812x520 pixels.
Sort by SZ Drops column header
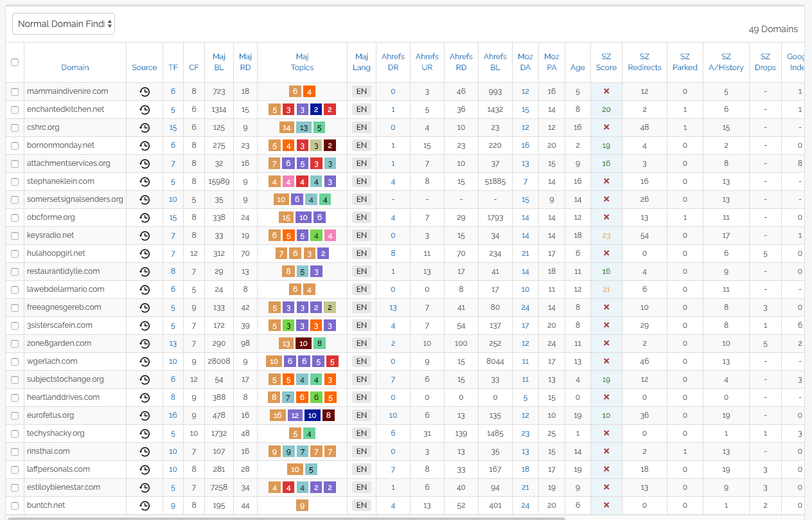pos(765,62)
